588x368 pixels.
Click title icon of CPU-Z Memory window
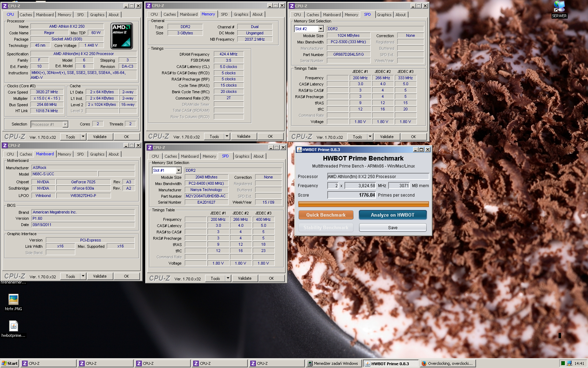coord(149,6)
